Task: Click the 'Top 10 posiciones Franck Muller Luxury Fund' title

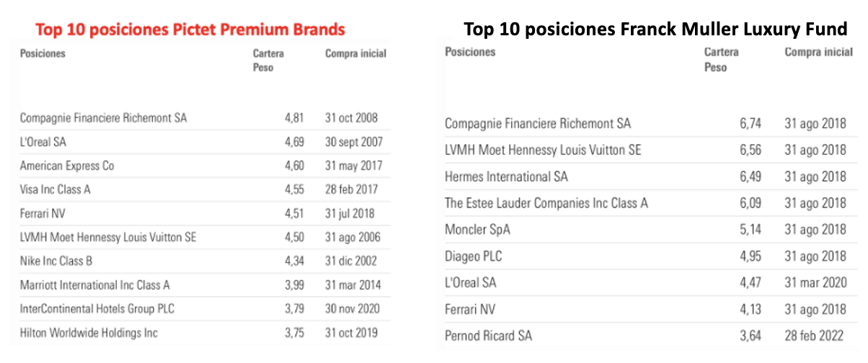Action: coord(655,30)
